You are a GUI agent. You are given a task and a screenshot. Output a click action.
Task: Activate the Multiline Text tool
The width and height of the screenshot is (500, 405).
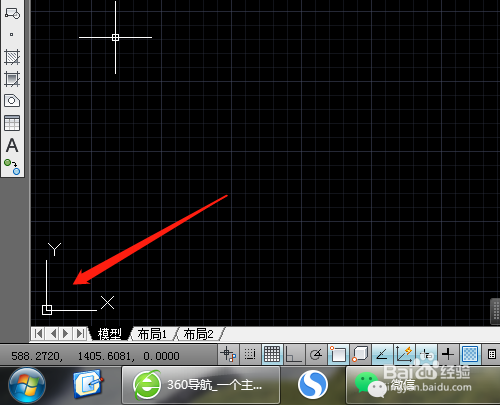[x=12, y=145]
